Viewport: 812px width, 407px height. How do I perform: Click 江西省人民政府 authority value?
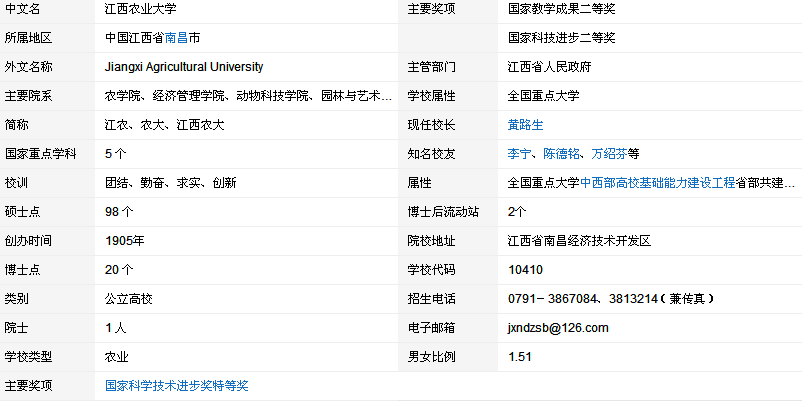549,67
